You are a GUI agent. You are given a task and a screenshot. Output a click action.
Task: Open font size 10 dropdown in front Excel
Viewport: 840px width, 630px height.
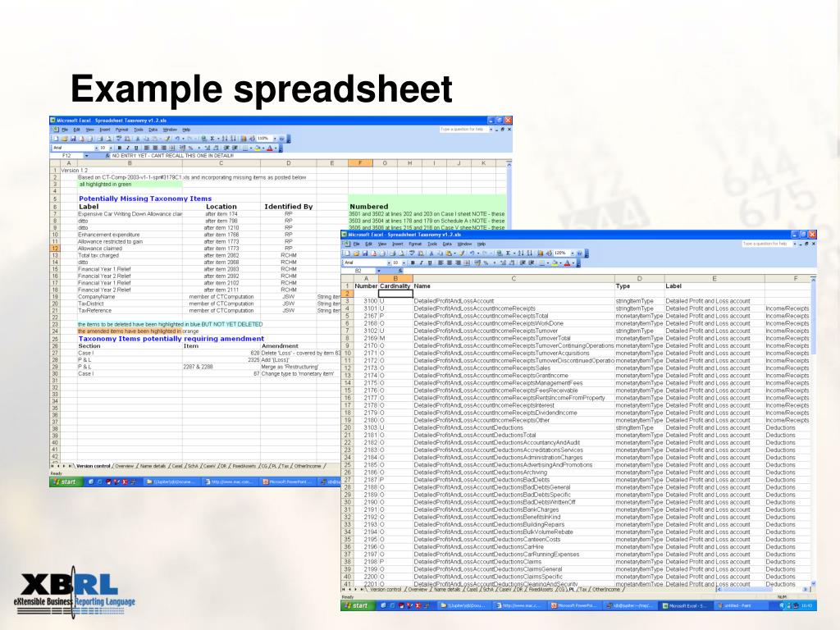click(x=404, y=262)
